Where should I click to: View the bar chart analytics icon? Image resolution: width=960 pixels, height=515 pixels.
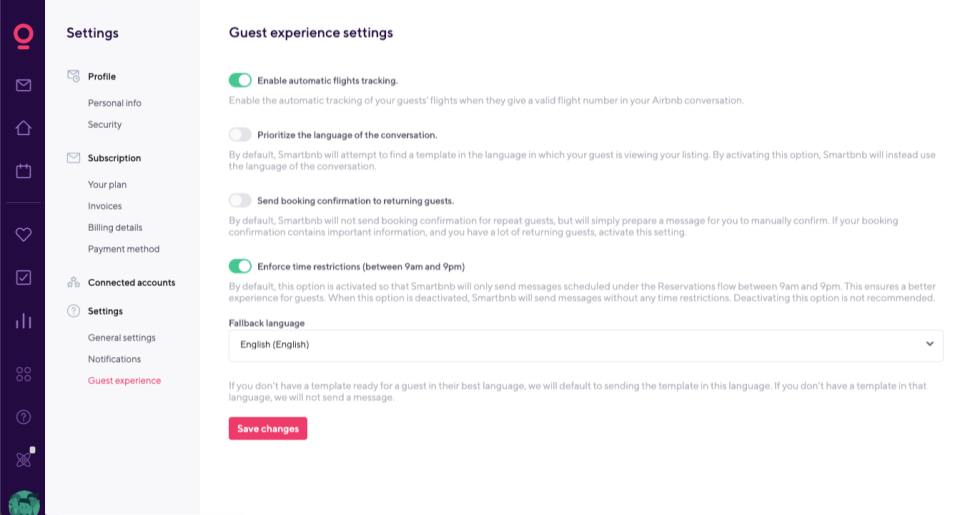click(23, 321)
